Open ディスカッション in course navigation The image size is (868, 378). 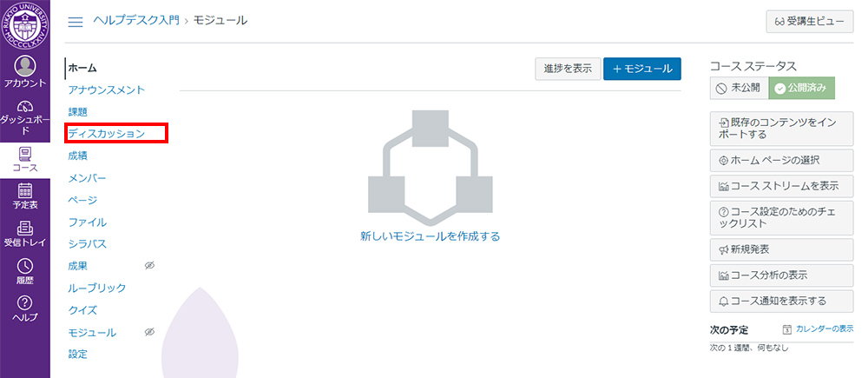(x=106, y=134)
